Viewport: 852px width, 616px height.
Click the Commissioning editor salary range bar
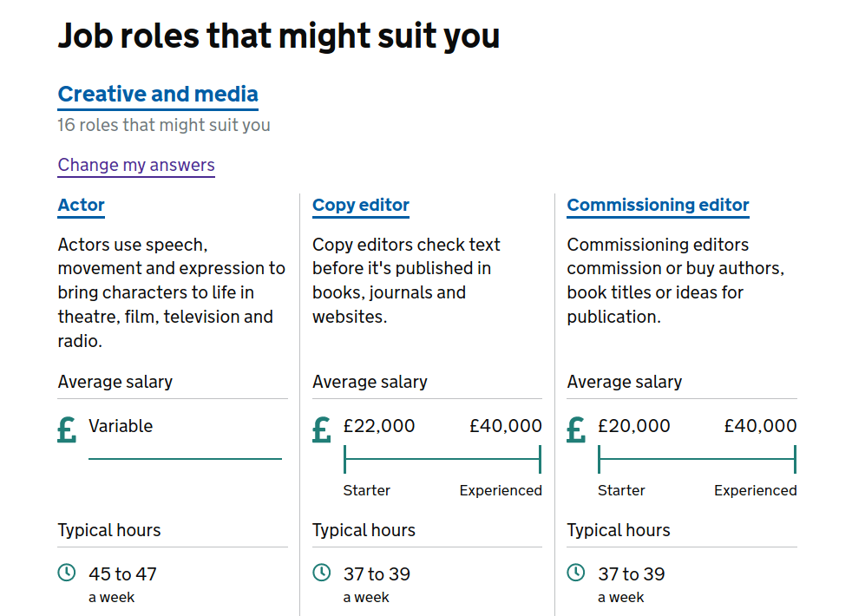coord(697,459)
